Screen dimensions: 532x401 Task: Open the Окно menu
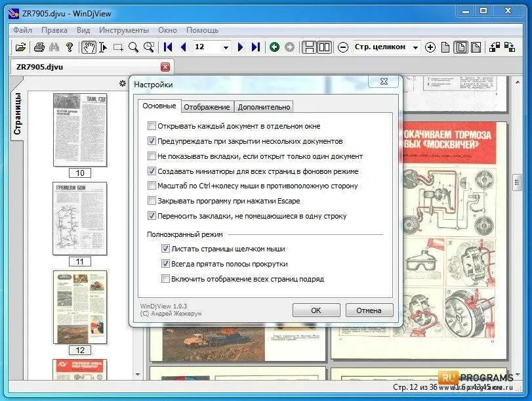coord(168,30)
